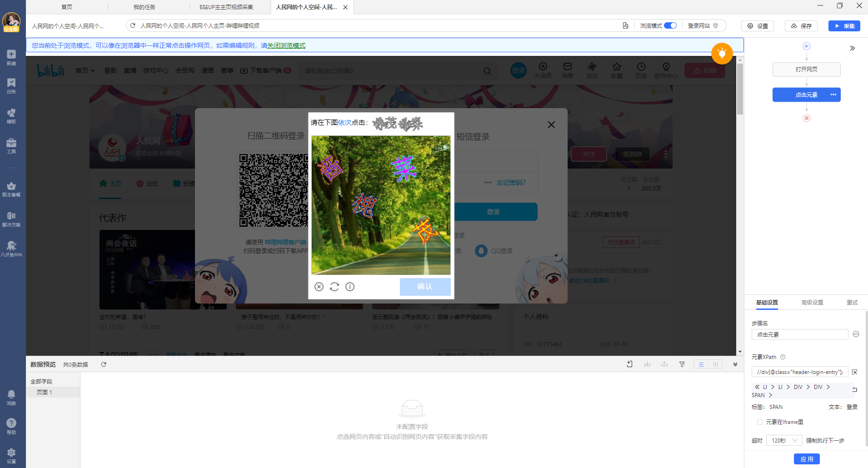Click in the 元素XPath input field
The height and width of the screenshot is (468, 868).
800,372
